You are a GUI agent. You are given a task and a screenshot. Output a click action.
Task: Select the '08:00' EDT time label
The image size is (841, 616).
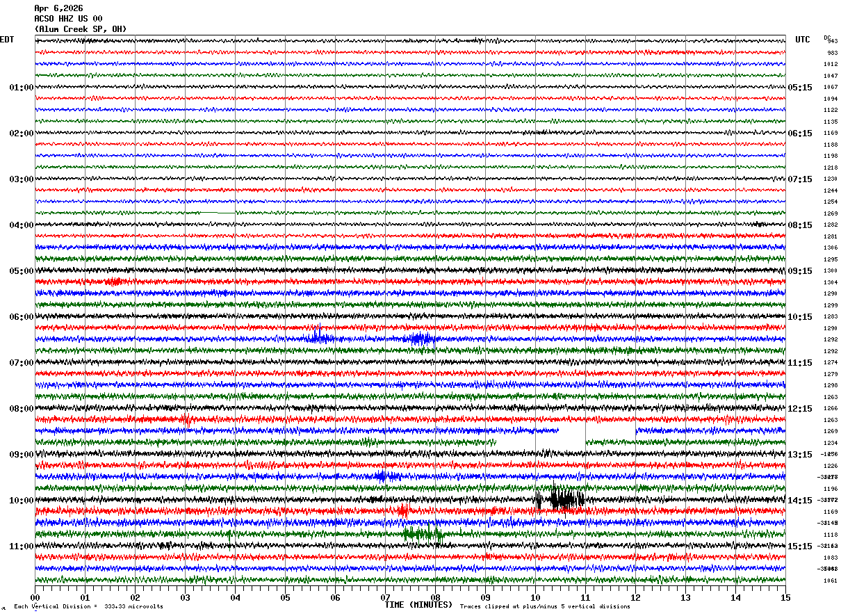[21, 409]
